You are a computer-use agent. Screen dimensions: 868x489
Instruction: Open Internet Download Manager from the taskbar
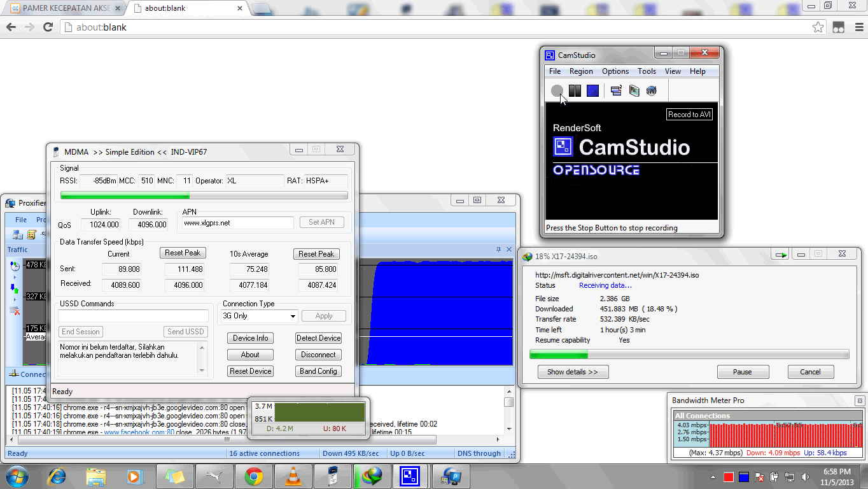372,476
